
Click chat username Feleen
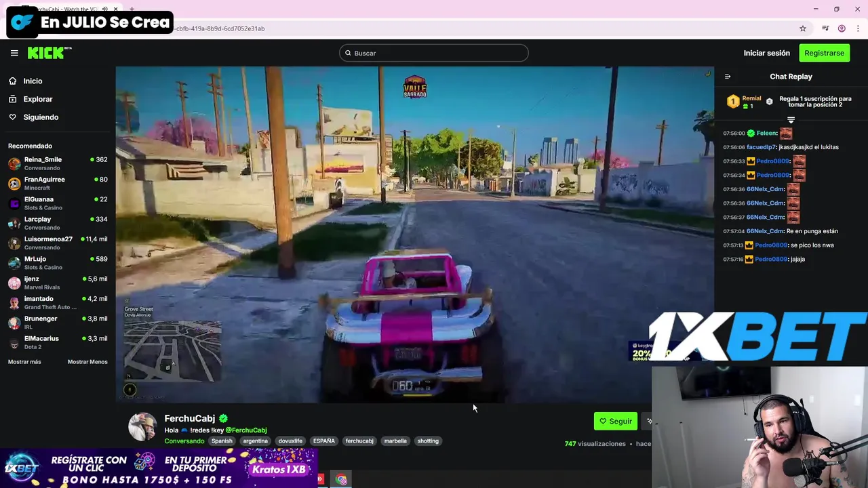(x=766, y=134)
